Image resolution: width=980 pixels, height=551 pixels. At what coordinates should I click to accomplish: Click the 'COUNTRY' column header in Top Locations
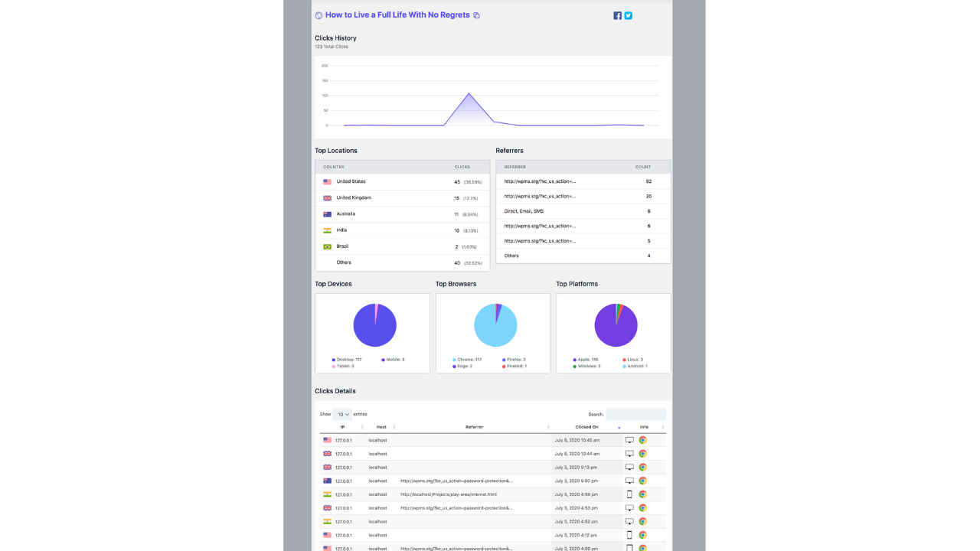pos(334,167)
